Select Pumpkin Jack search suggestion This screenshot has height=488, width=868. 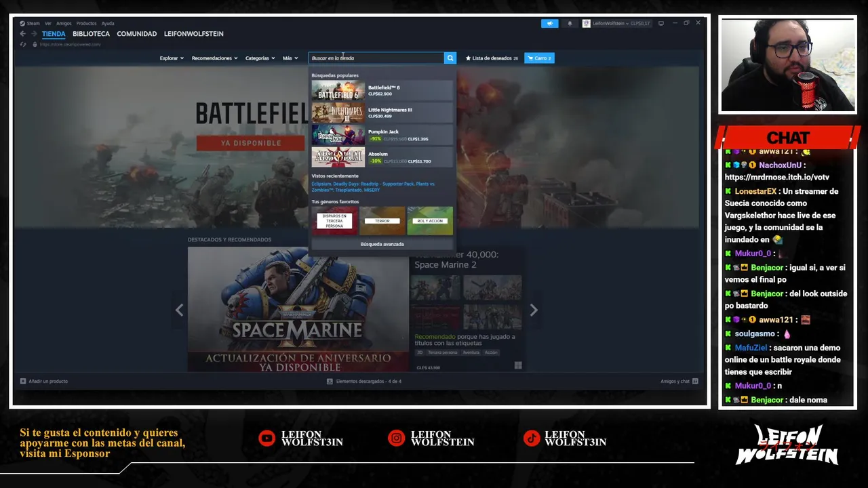[382, 135]
